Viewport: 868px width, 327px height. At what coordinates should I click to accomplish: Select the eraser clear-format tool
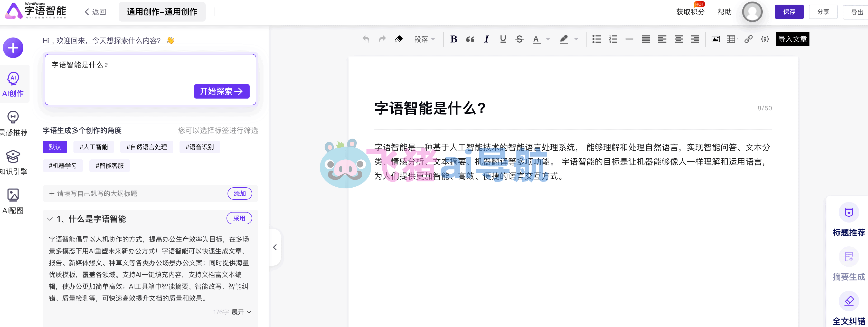[x=399, y=39]
